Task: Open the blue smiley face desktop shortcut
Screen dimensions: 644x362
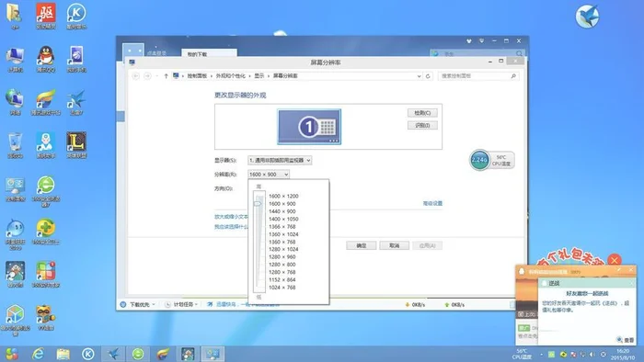Action: pyautogui.click(x=15, y=233)
